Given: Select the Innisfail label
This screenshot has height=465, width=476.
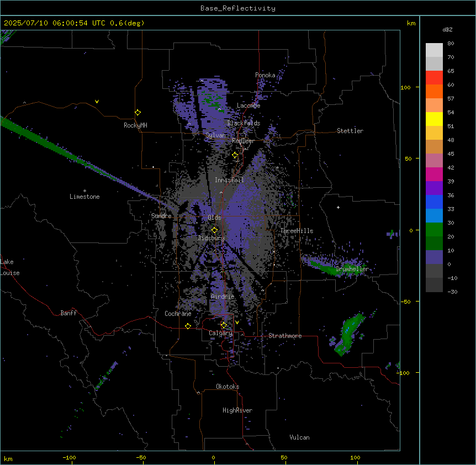Looking at the screenshot, I should (x=229, y=180).
